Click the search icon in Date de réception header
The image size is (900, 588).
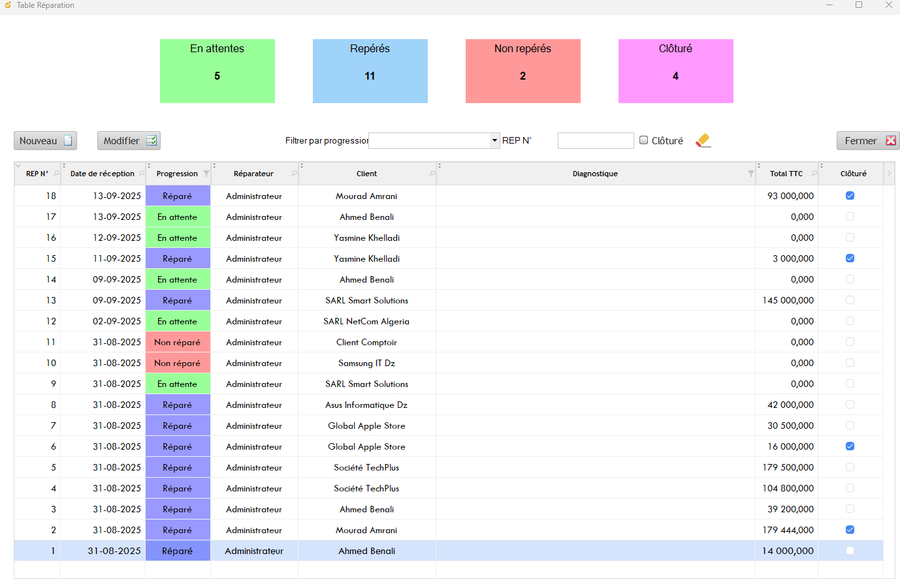[142, 174]
